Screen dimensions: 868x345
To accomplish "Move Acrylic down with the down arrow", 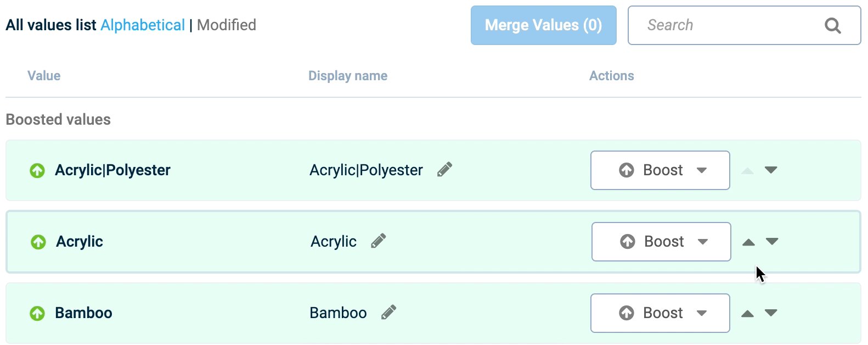I will pyautogui.click(x=772, y=242).
